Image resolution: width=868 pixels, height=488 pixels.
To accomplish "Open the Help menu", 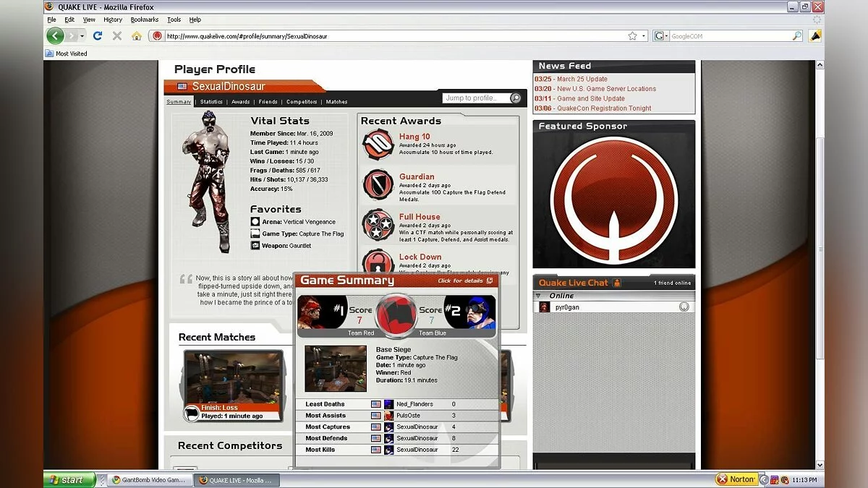I will point(195,20).
